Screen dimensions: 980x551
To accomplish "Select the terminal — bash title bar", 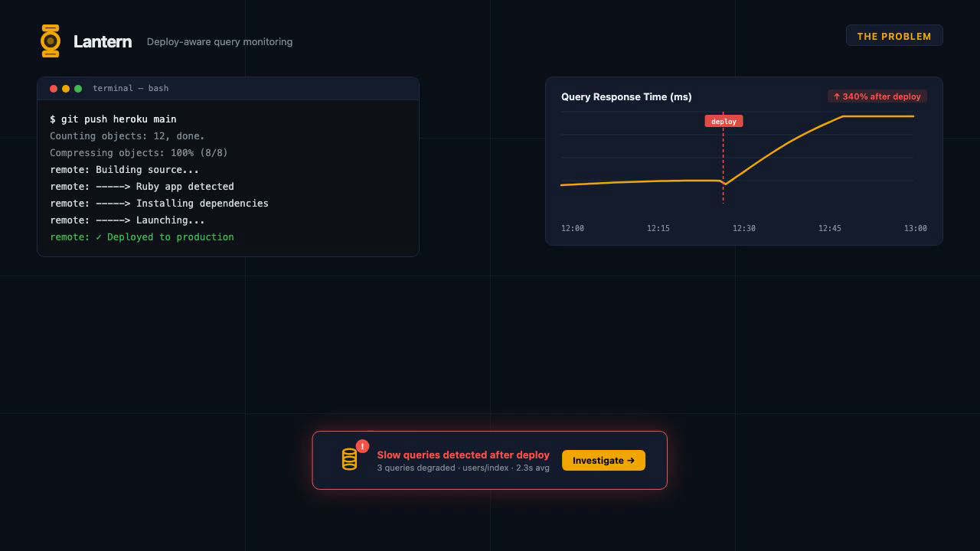I will 130,88.
